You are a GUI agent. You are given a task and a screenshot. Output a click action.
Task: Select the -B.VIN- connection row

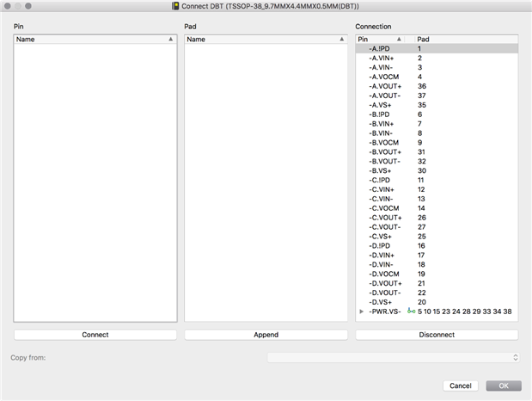[437, 133]
